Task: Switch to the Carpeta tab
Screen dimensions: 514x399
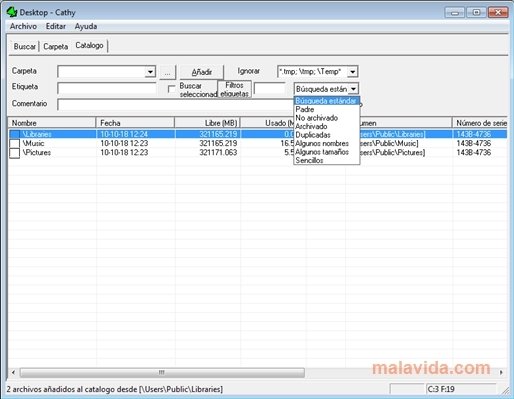Action: tap(56, 46)
